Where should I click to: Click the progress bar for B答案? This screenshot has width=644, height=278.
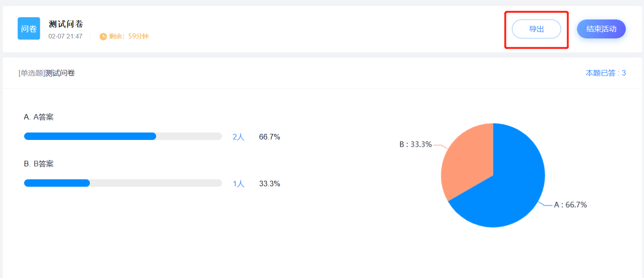click(123, 183)
